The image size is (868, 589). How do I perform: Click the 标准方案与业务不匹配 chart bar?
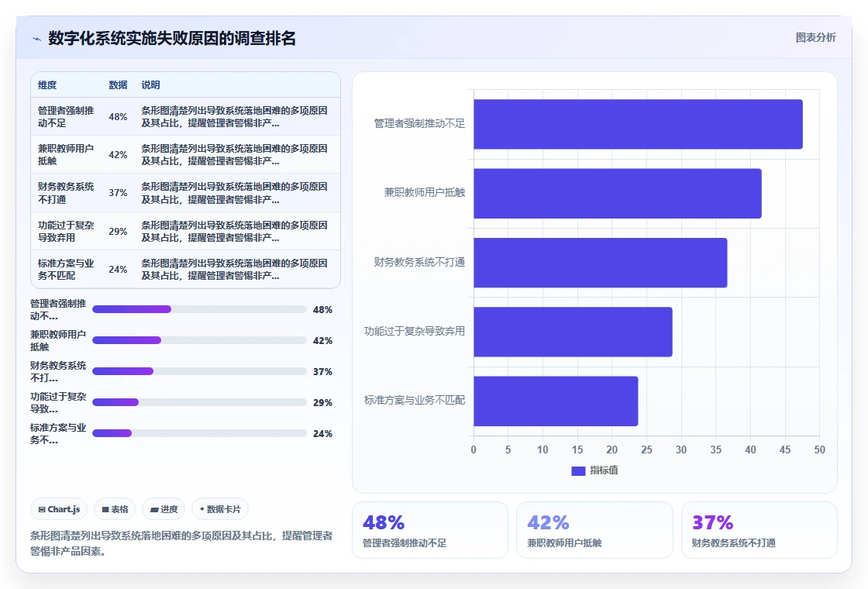pos(556,401)
